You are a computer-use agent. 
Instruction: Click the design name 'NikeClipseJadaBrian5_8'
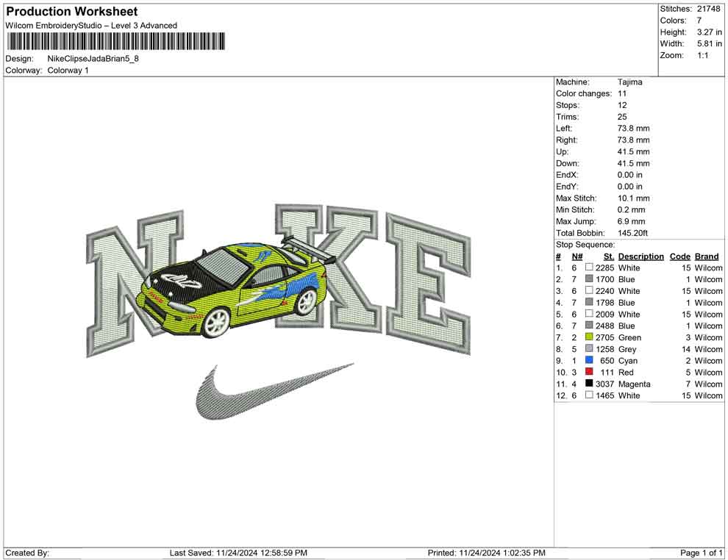click(93, 59)
